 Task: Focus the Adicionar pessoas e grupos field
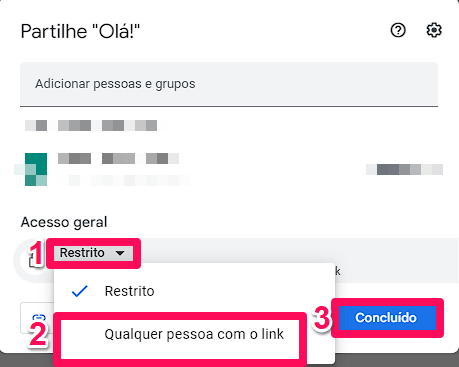tap(229, 84)
